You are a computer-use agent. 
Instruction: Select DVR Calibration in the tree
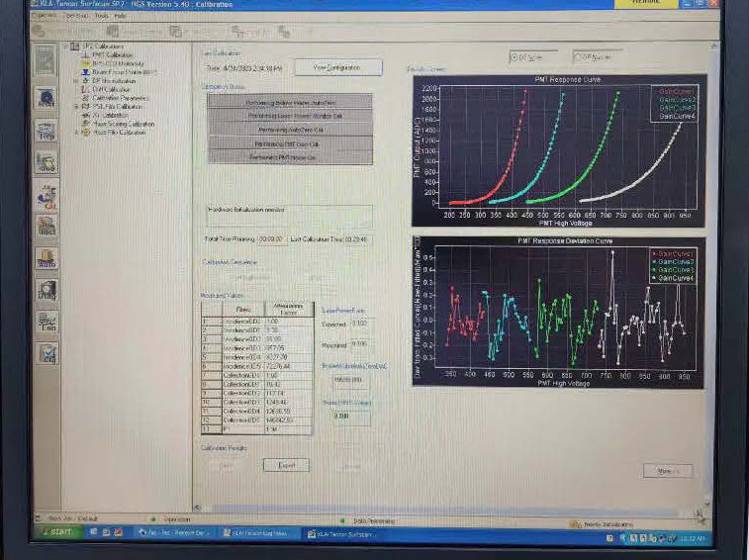(111, 89)
